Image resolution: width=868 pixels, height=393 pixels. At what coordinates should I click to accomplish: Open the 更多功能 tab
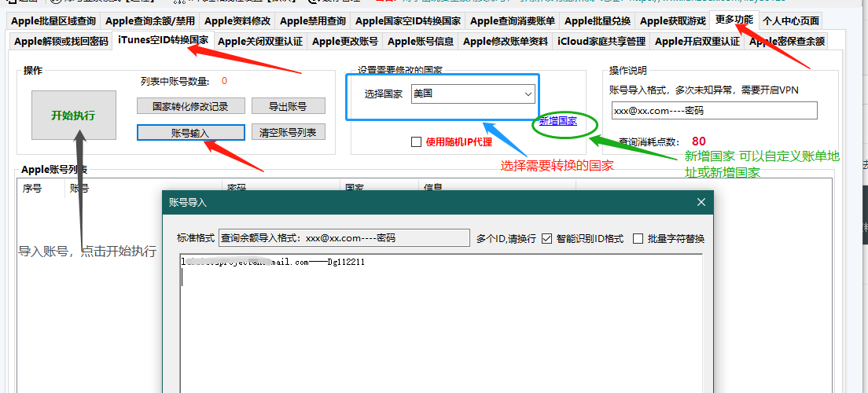pyautogui.click(x=734, y=20)
